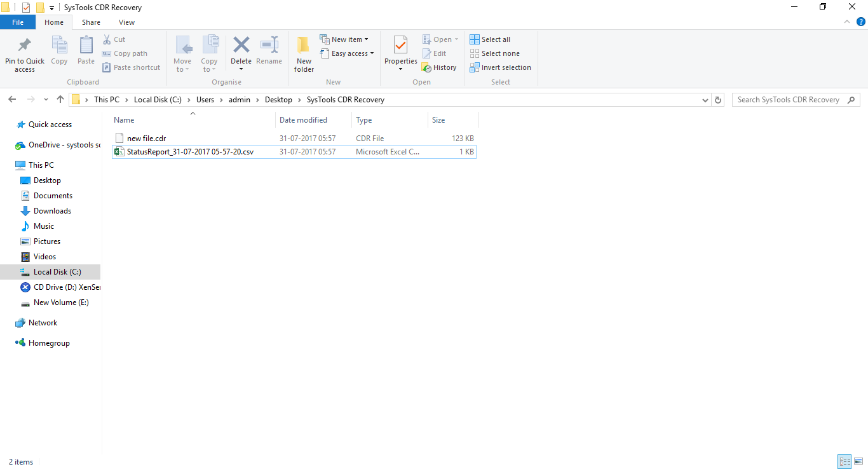Click the Open ribbon button
Image resolution: width=868 pixels, height=469 pixels.
pos(440,39)
